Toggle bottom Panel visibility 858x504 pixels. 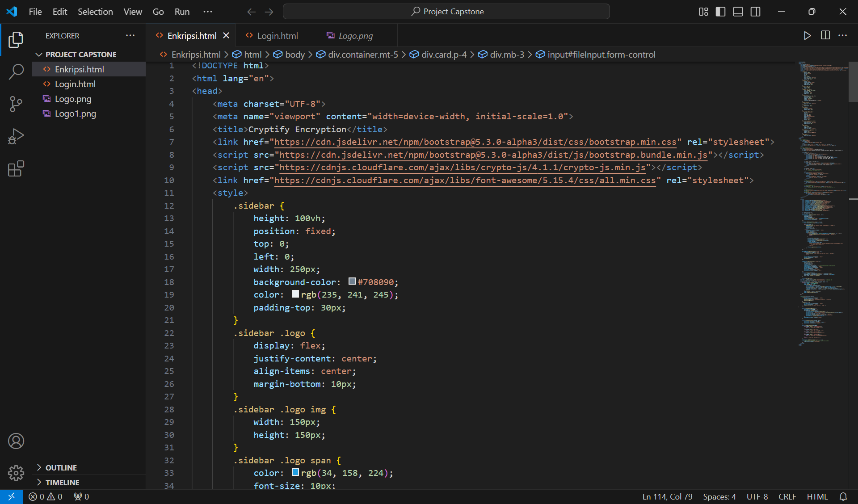pos(738,12)
